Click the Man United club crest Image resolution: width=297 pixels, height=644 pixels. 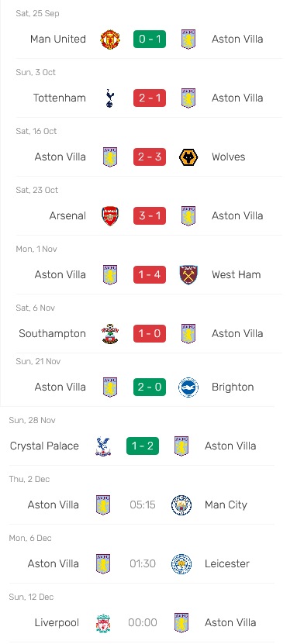[110, 40]
